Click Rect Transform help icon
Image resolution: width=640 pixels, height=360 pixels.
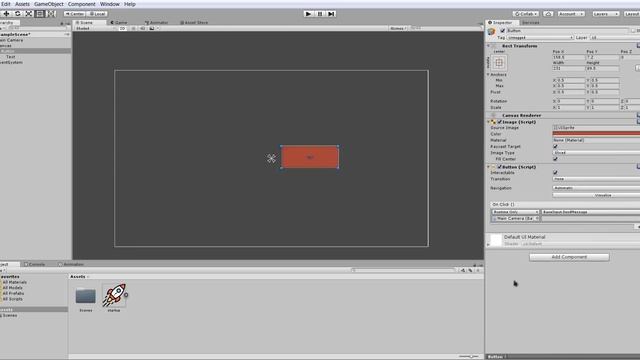(638, 46)
